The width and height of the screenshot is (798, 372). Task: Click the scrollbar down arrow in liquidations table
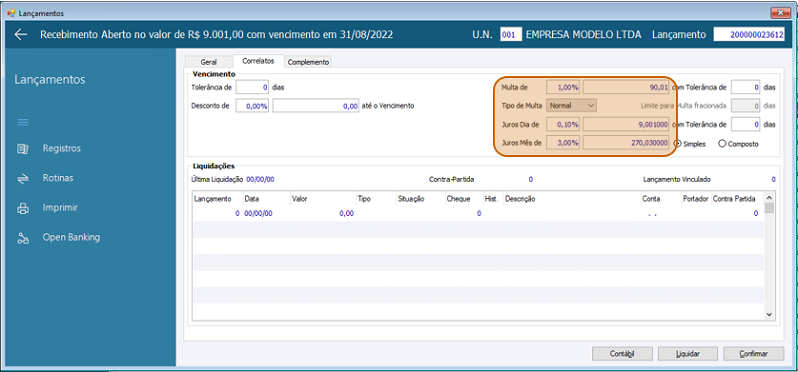pos(769,315)
